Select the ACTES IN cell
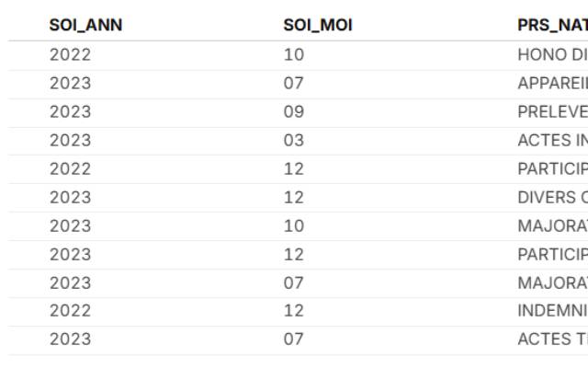The height and width of the screenshot is (368, 588). click(x=551, y=140)
